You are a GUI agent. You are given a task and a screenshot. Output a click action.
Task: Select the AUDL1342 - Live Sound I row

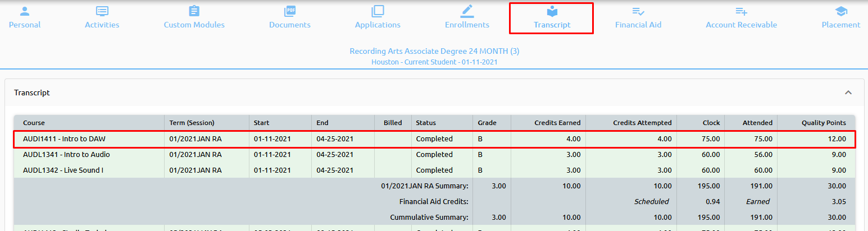pyautogui.click(x=63, y=170)
